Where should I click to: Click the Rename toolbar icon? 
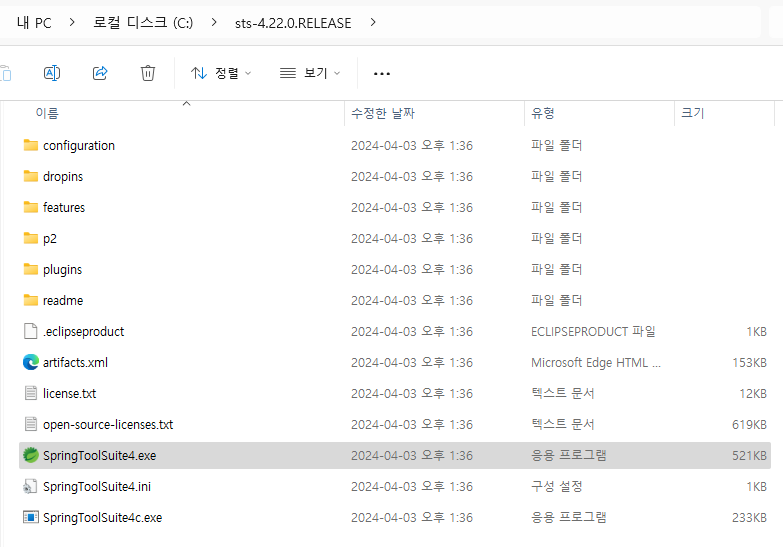pos(52,73)
